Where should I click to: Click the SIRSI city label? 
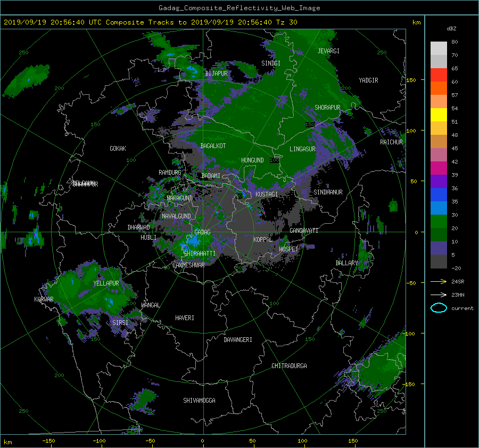click(120, 323)
